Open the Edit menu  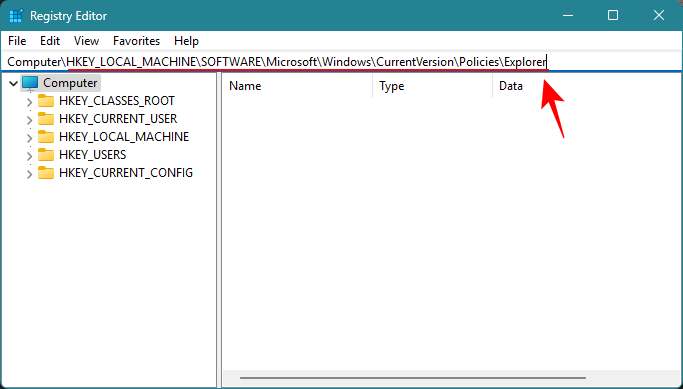point(50,41)
